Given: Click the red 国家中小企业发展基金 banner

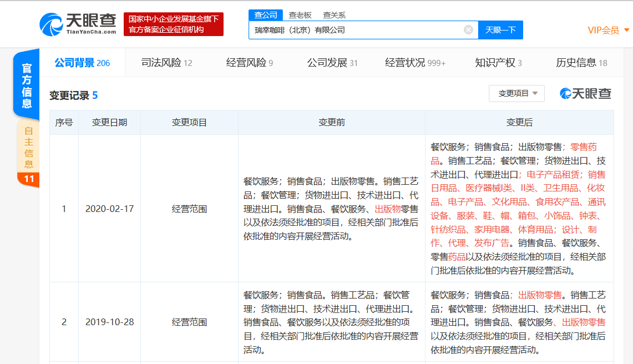Looking at the screenshot, I should (x=174, y=24).
